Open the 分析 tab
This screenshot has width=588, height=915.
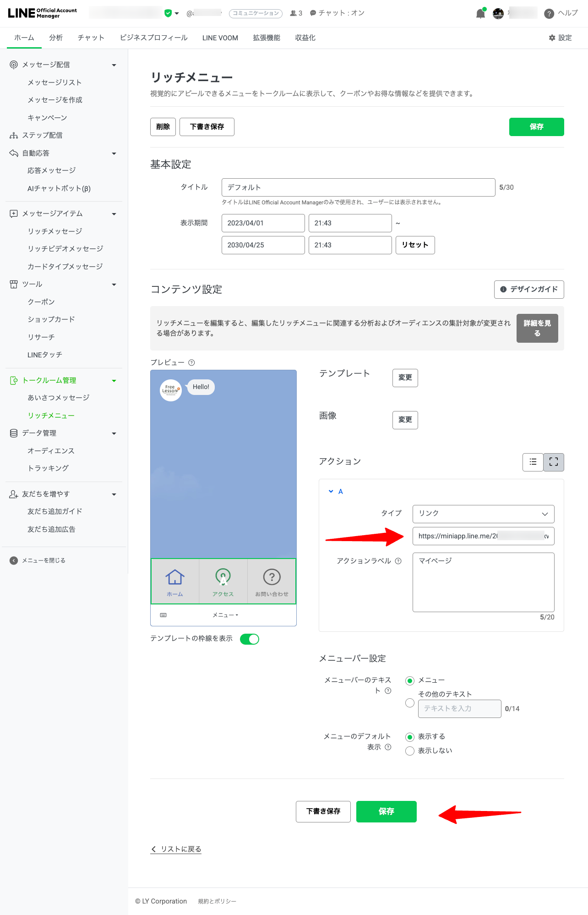pyautogui.click(x=56, y=38)
